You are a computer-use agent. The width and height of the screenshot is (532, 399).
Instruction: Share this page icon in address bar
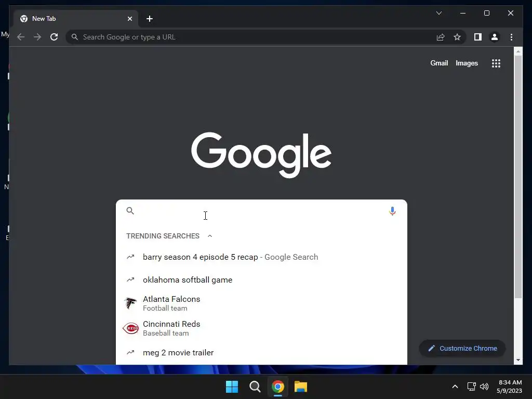(x=441, y=37)
